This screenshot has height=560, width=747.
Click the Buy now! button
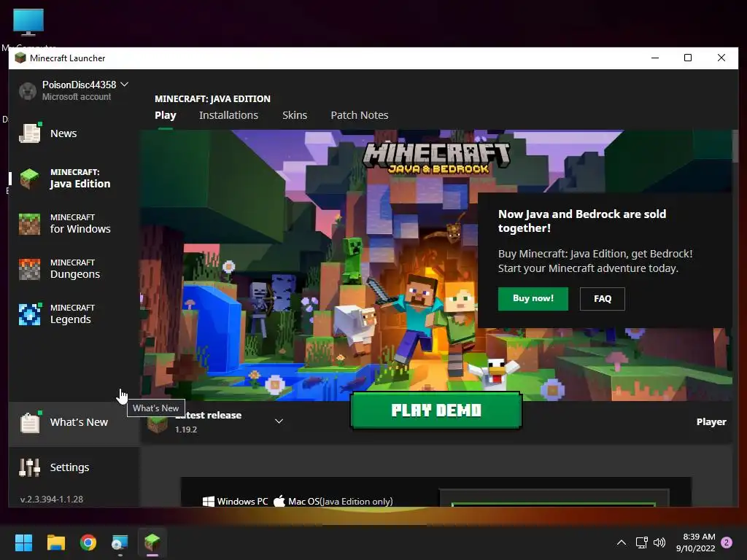pyautogui.click(x=533, y=298)
